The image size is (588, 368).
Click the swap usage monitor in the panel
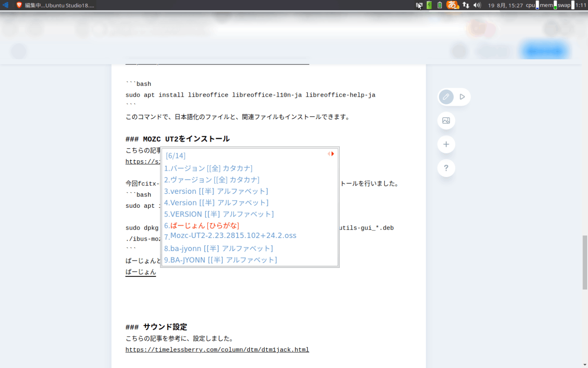(566, 5)
